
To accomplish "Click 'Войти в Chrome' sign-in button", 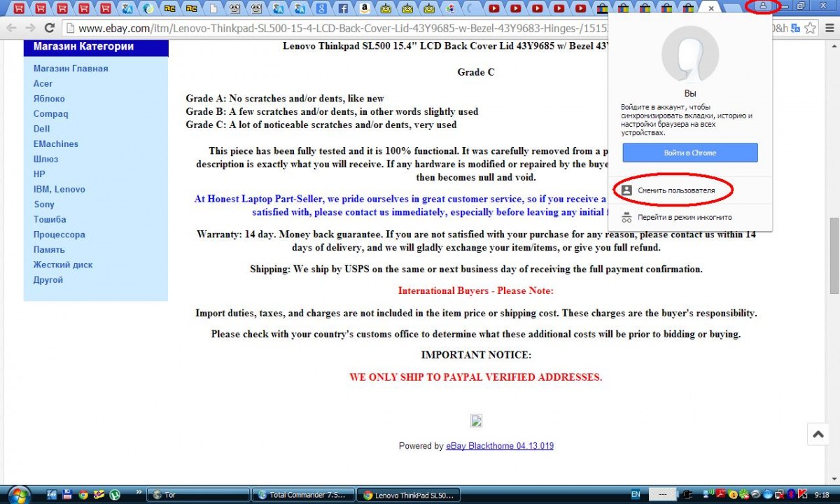I will coord(689,153).
